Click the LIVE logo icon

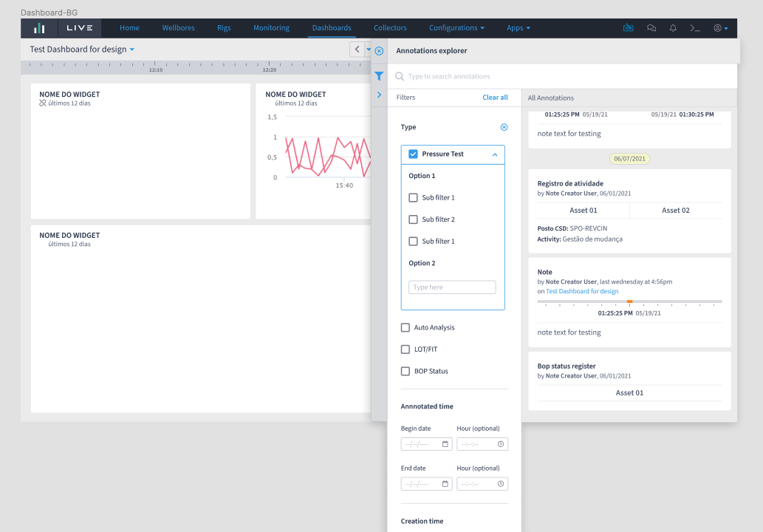point(39,28)
